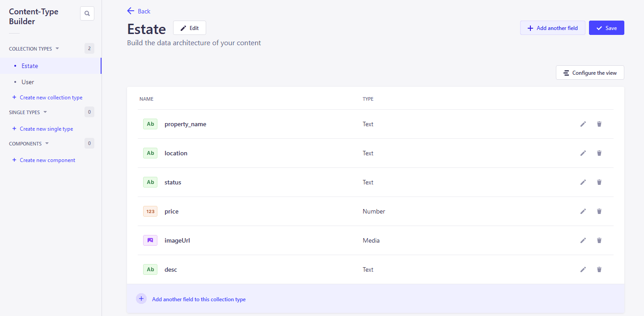644x316 pixels.
Task: Open the User collection type
Action: [x=28, y=82]
